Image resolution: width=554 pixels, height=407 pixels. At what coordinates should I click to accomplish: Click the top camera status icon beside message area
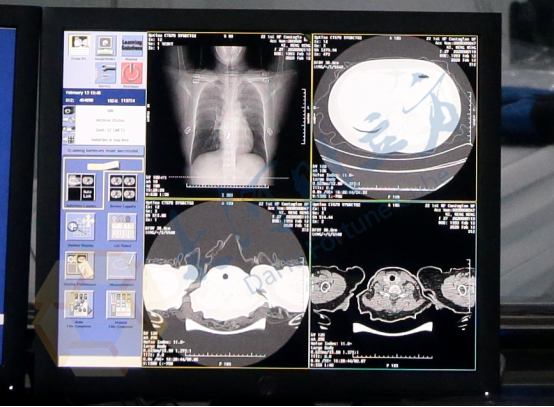[69, 111]
